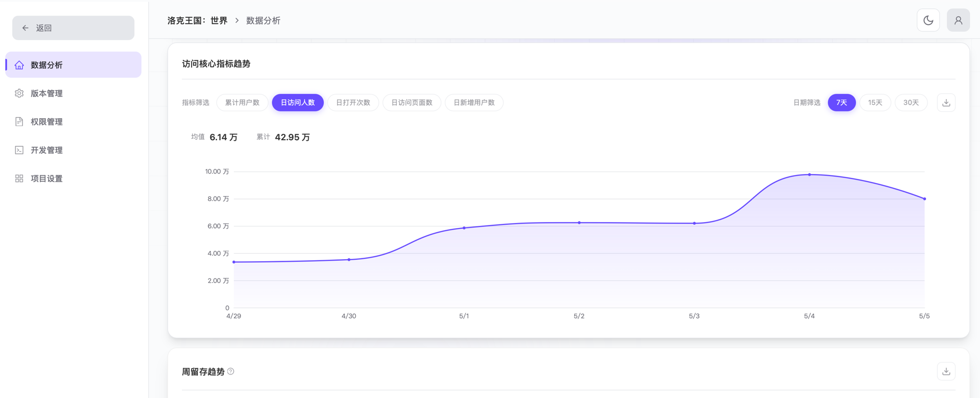
Task: Go to 开发管理 in the sidebar
Action: [73, 150]
